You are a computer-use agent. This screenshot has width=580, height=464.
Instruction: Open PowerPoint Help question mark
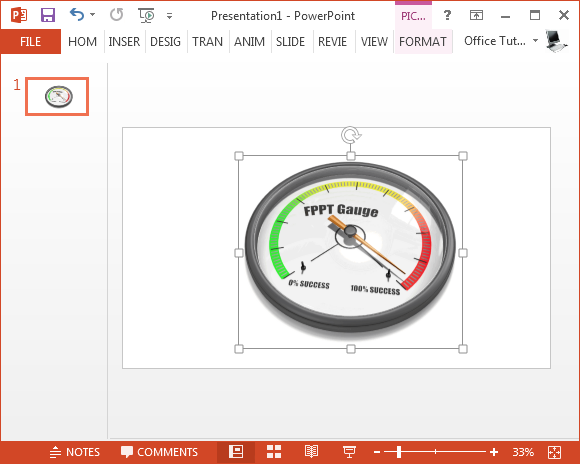click(x=447, y=15)
